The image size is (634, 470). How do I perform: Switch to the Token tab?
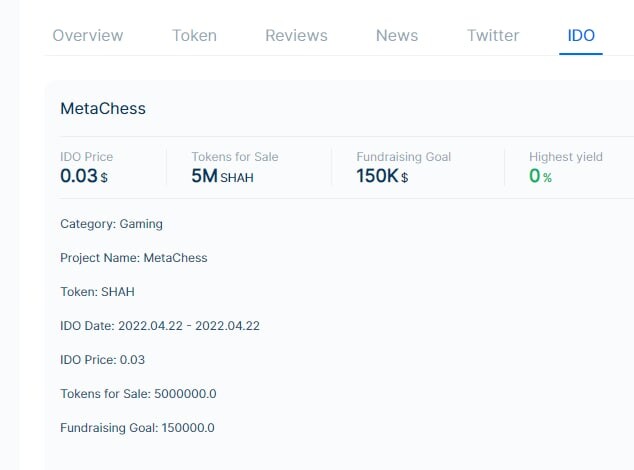(194, 36)
